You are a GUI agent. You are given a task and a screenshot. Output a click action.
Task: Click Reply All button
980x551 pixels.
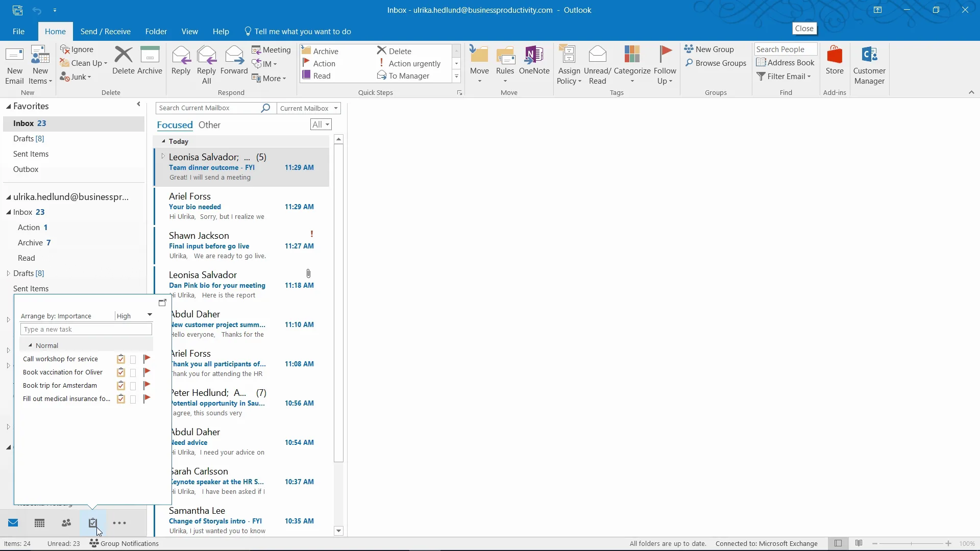[x=207, y=65]
